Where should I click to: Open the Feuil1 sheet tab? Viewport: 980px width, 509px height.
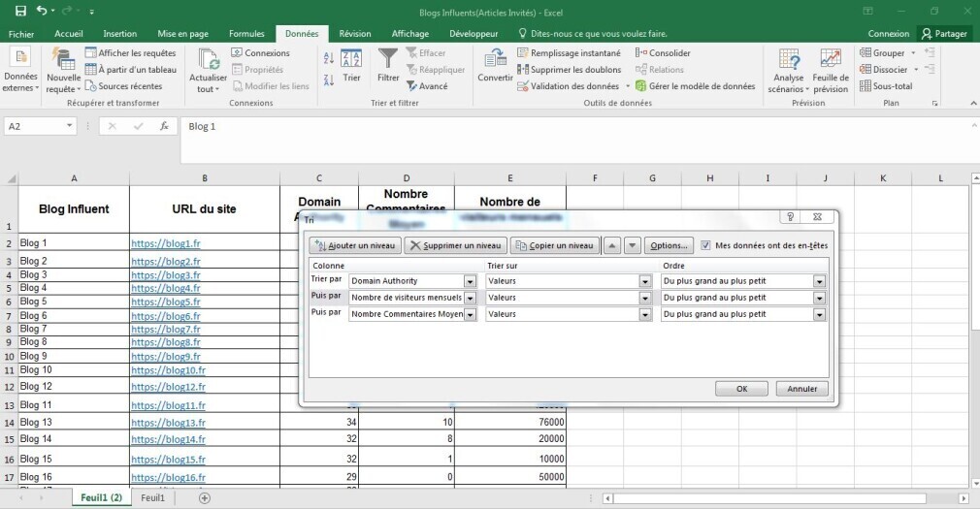click(x=152, y=497)
